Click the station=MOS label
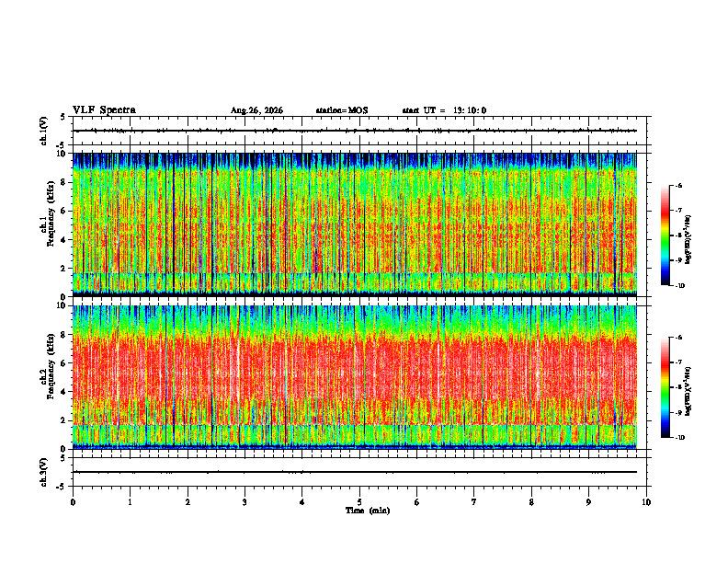Viewport: 728px width, 563px height. pyautogui.click(x=342, y=110)
